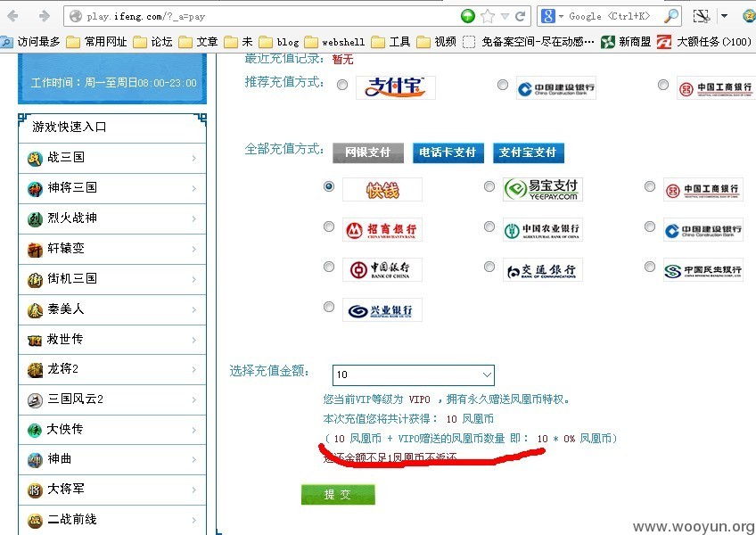The height and width of the screenshot is (535, 756).
Task: Open the 战三国 game icon
Action: click(x=35, y=158)
